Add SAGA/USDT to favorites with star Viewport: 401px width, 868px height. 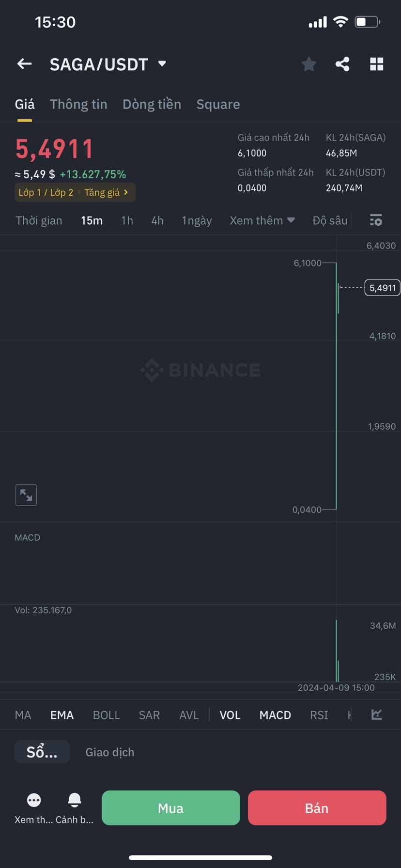[308, 64]
